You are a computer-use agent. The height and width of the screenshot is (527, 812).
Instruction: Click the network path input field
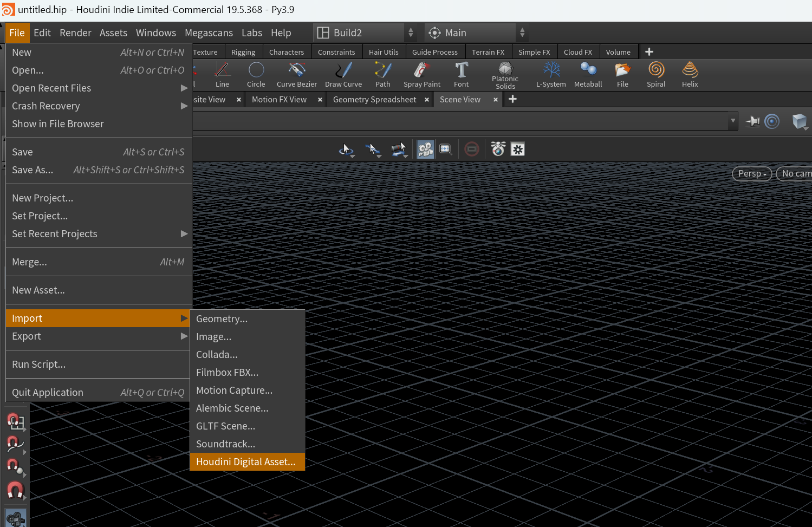(460, 121)
